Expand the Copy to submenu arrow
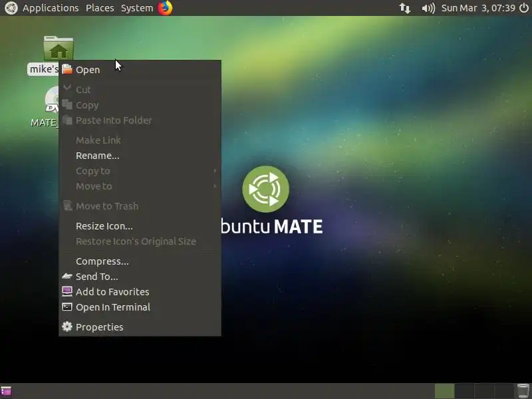The width and height of the screenshot is (532, 399). point(215,171)
